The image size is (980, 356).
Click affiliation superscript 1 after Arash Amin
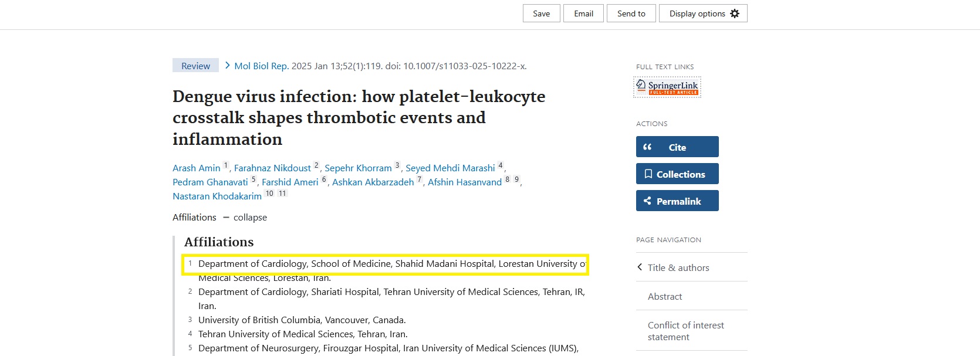(x=226, y=166)
